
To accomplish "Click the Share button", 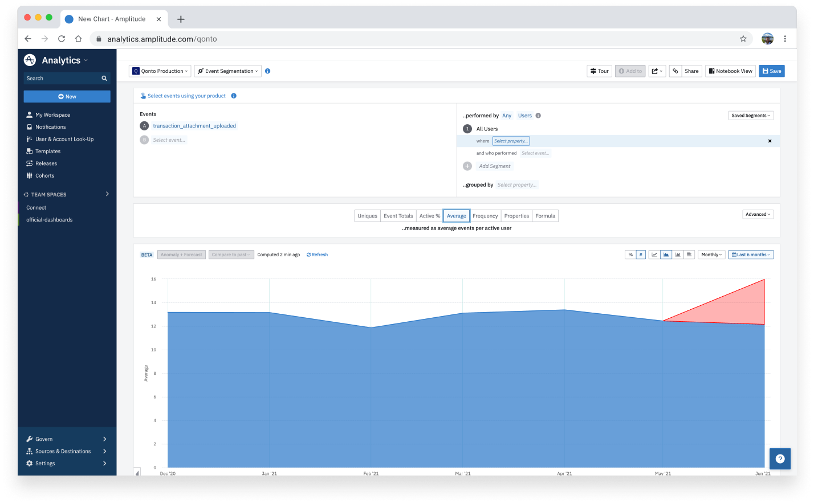I will 691,71.
